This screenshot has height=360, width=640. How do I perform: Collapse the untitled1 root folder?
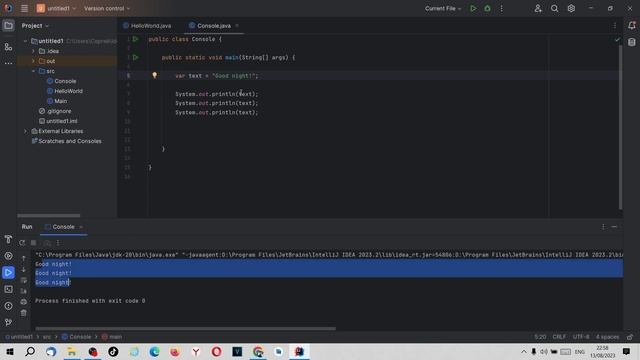(x=25, y=41)
